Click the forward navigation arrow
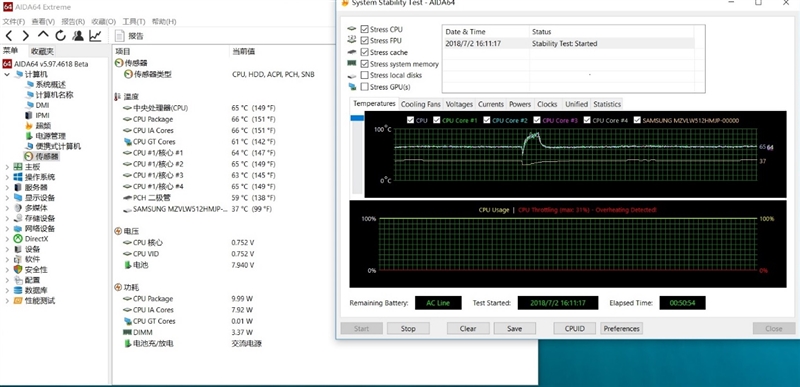The height and width of the screenshot is (387, 800). (26, 36)
